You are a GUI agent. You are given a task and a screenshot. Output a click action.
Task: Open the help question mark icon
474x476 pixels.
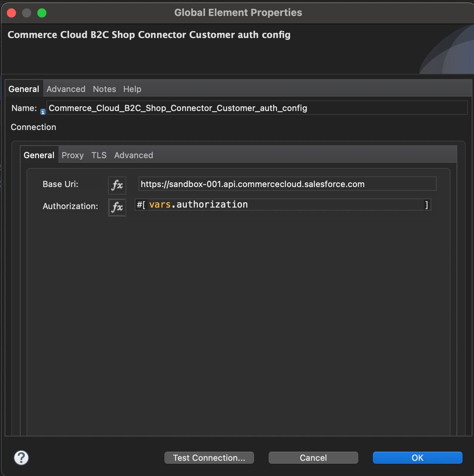click(21, 458)
